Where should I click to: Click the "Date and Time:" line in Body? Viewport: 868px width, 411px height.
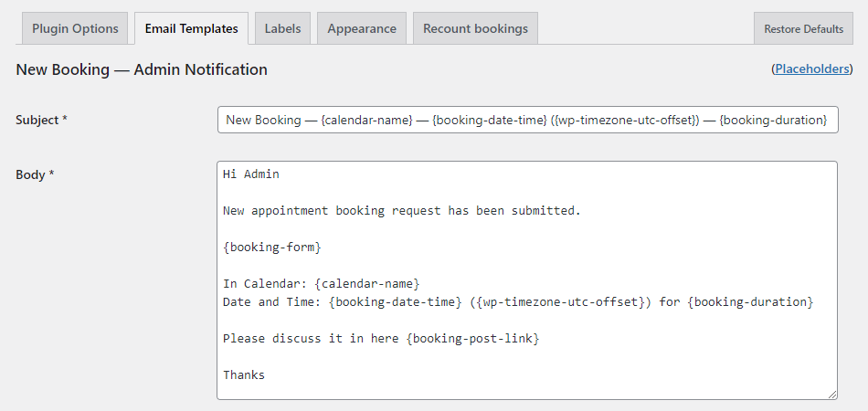[274, 301]
